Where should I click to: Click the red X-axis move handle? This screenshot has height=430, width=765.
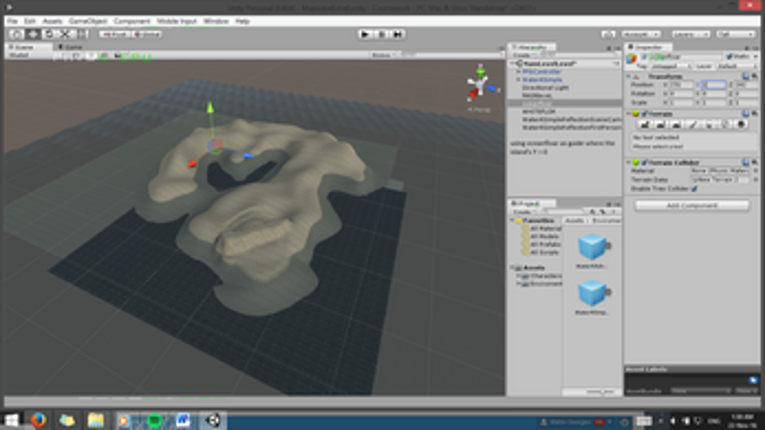pyautogui.click(x=191, y=165)
